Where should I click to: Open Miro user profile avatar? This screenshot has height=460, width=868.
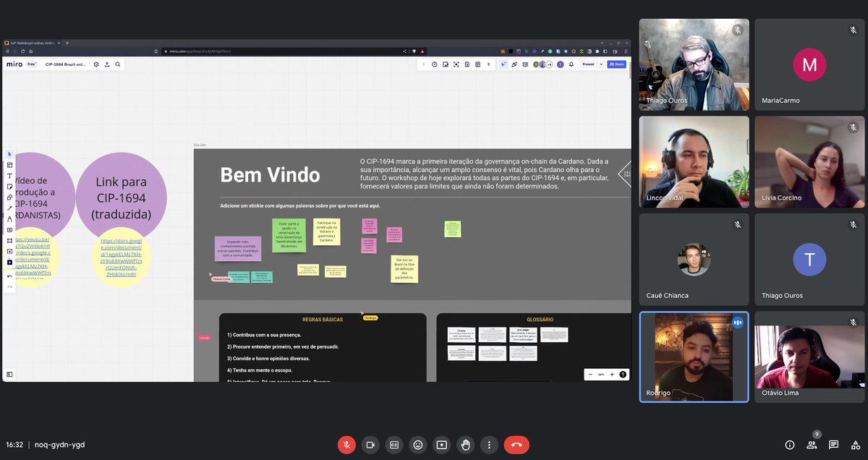(x=561, y=64)
